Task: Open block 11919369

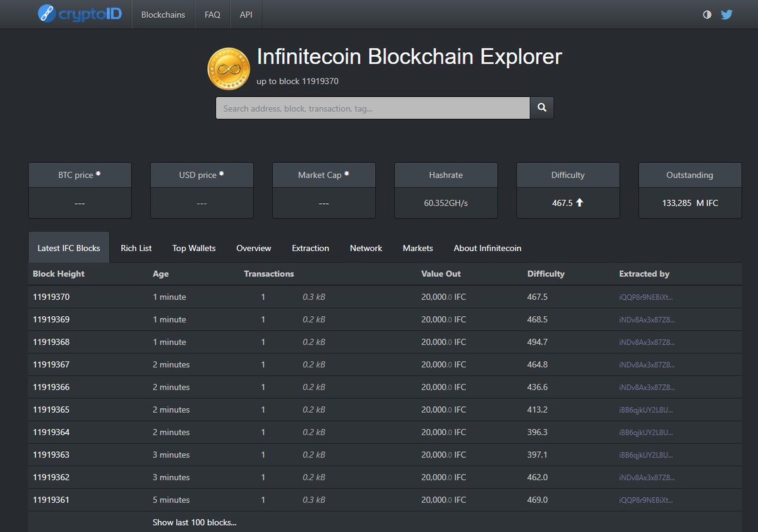Action: point(51,319)
